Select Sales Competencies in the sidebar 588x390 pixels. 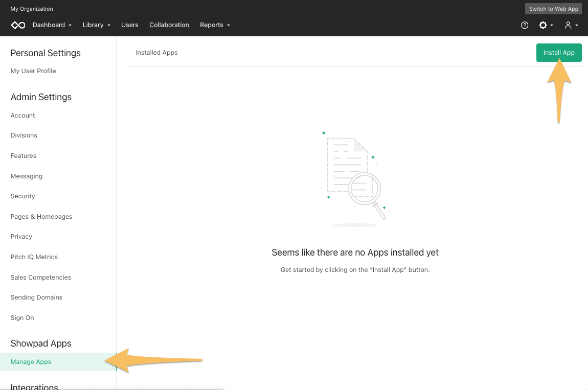click(41, 278)
